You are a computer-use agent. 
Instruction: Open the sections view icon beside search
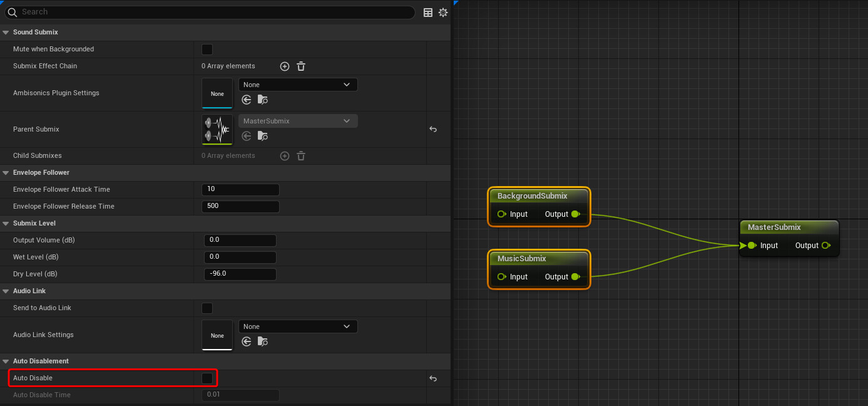coord(427,12)
